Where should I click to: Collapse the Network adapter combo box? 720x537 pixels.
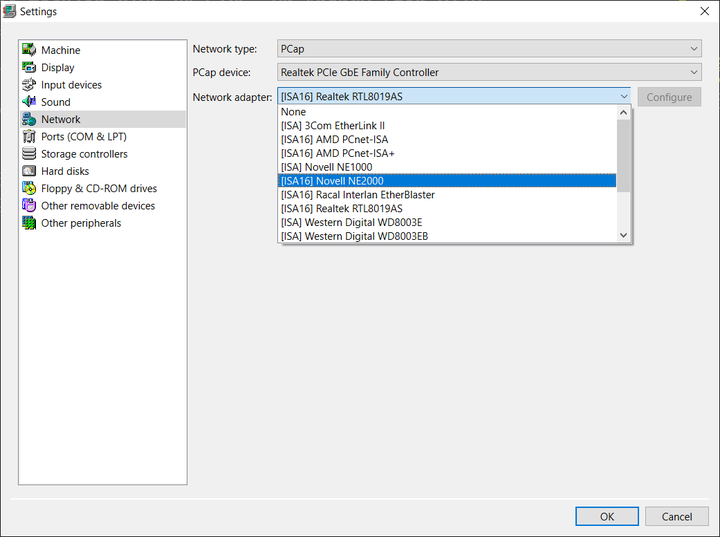[624, 97]
